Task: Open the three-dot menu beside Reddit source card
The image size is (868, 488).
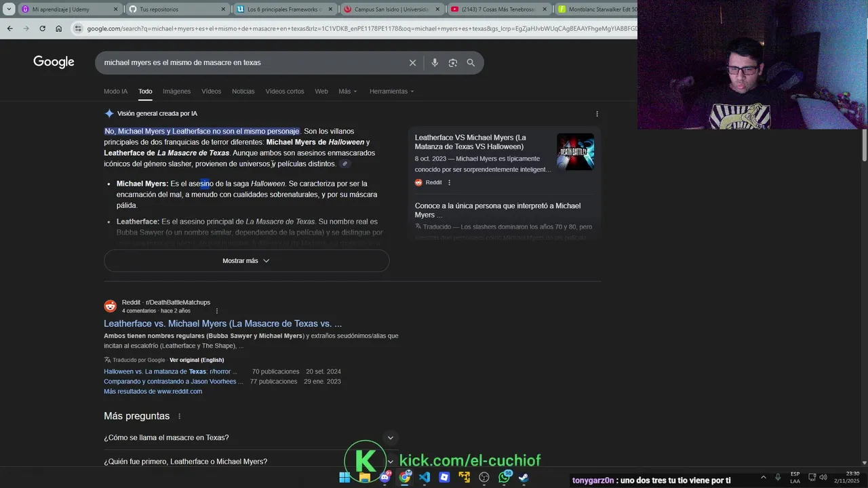Action: point(449,182)
